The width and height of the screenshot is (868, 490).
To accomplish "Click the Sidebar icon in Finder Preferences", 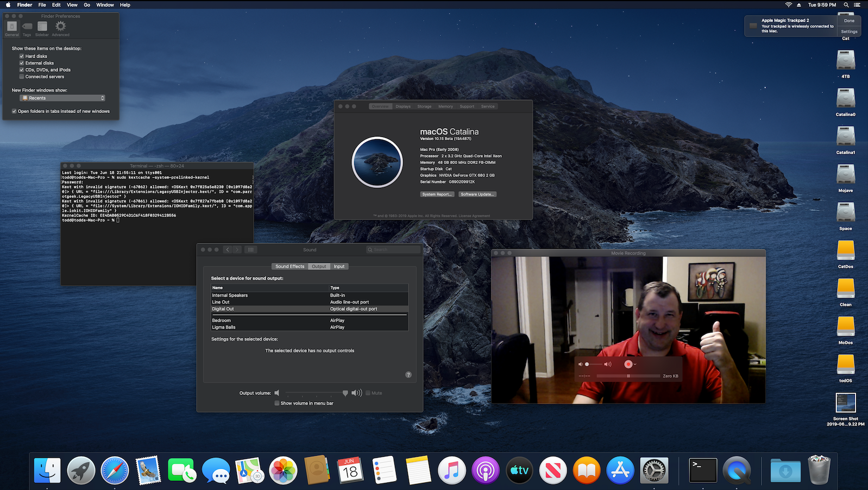I will pos(42,27).
